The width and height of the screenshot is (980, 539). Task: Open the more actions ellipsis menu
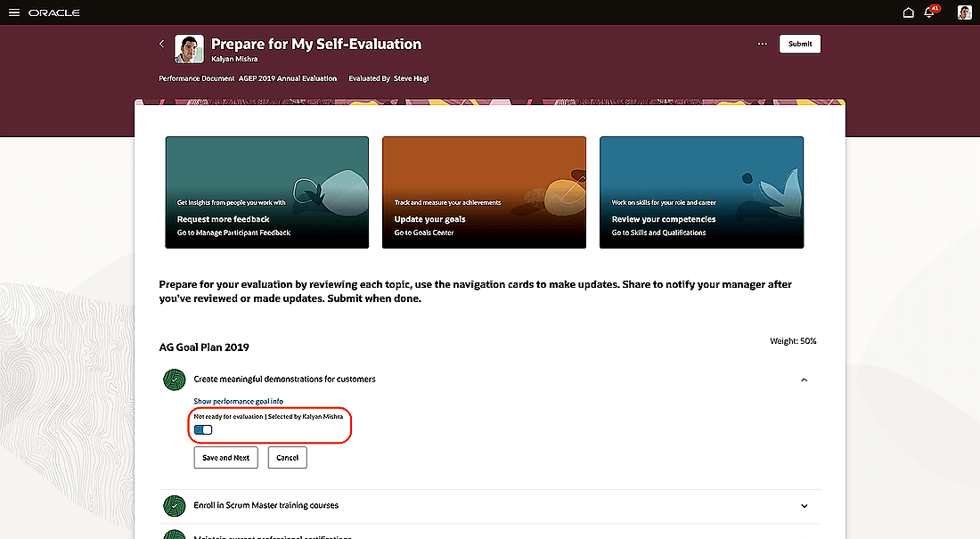(762, 44)
